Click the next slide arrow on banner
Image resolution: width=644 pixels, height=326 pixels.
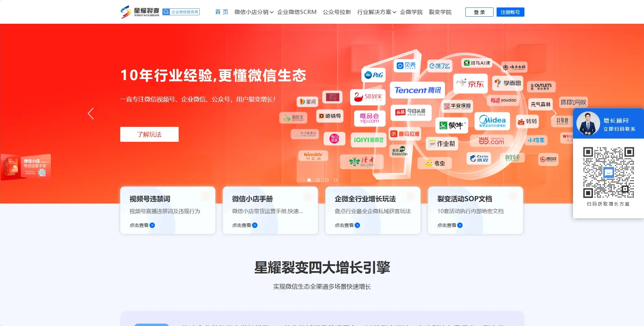[554, 113]
